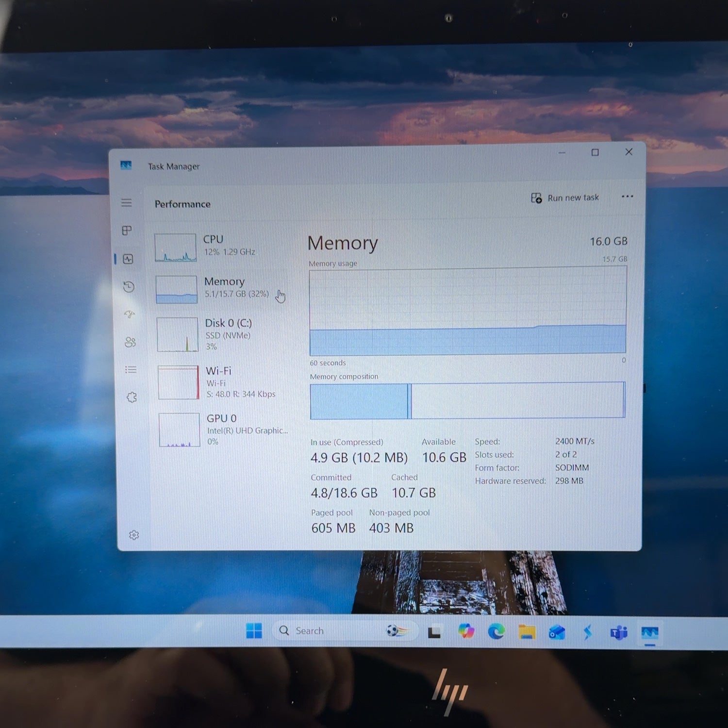Open Users icon in sidebar
This screenshot has width=728, height=728.
click(x=130, y=342)
